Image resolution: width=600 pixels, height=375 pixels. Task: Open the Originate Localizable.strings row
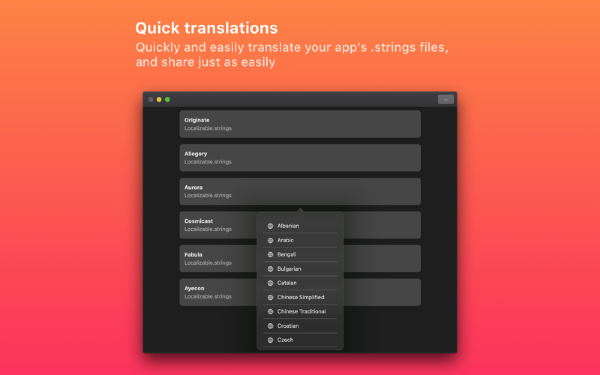coord(300,124)
